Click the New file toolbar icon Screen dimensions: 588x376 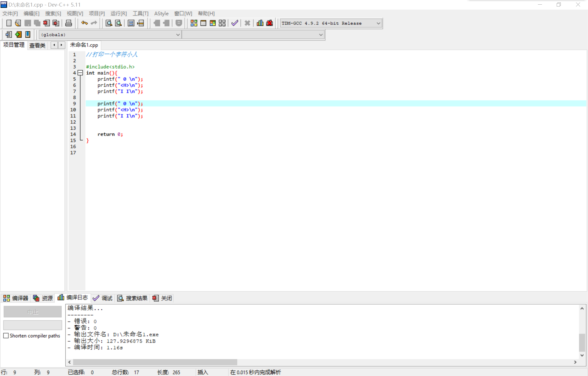9,23
